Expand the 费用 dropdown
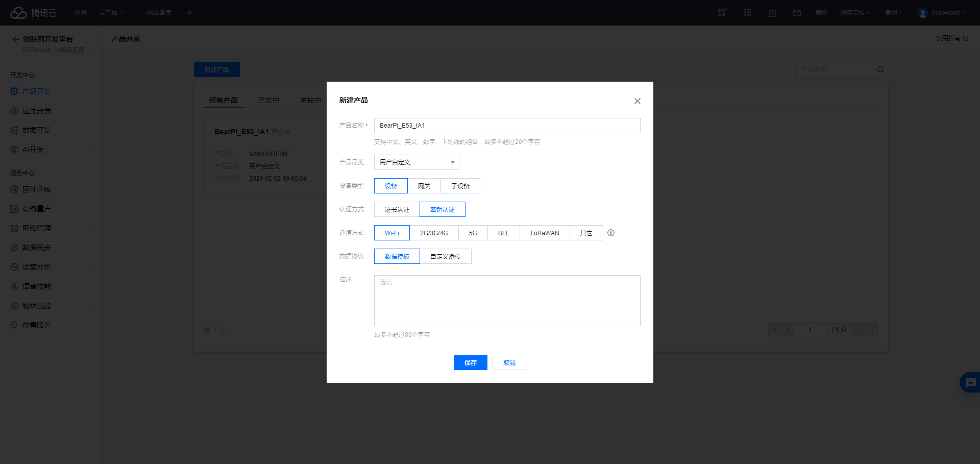Viewport: 980px width, 464px height. pyautogui.click(x=894, y=13)
